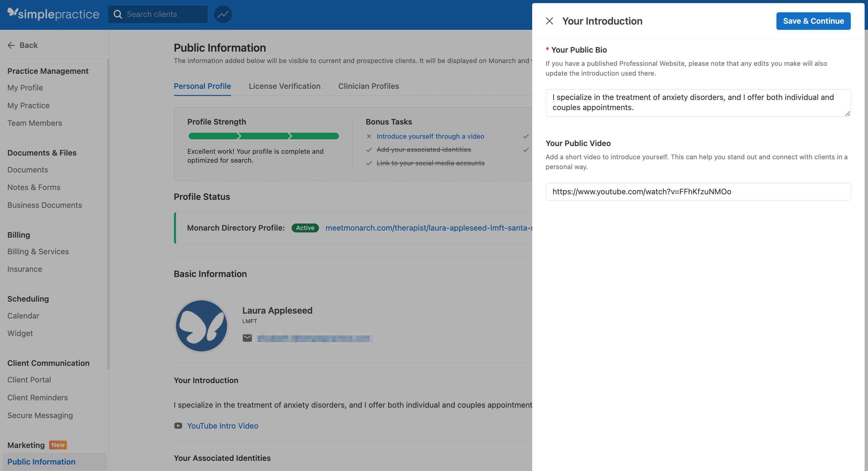
Task: Click the Marketing heading
Action: [26, 445]
